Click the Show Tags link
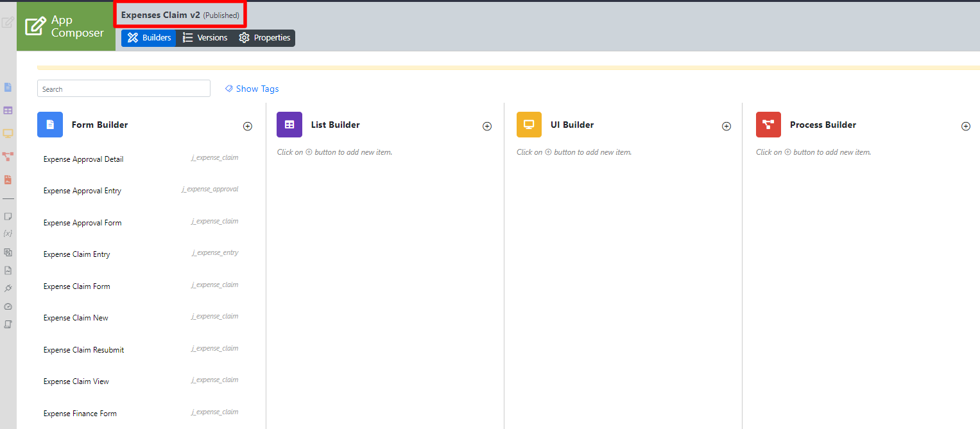This screenshot has height=429, width=980. [252, 89]
